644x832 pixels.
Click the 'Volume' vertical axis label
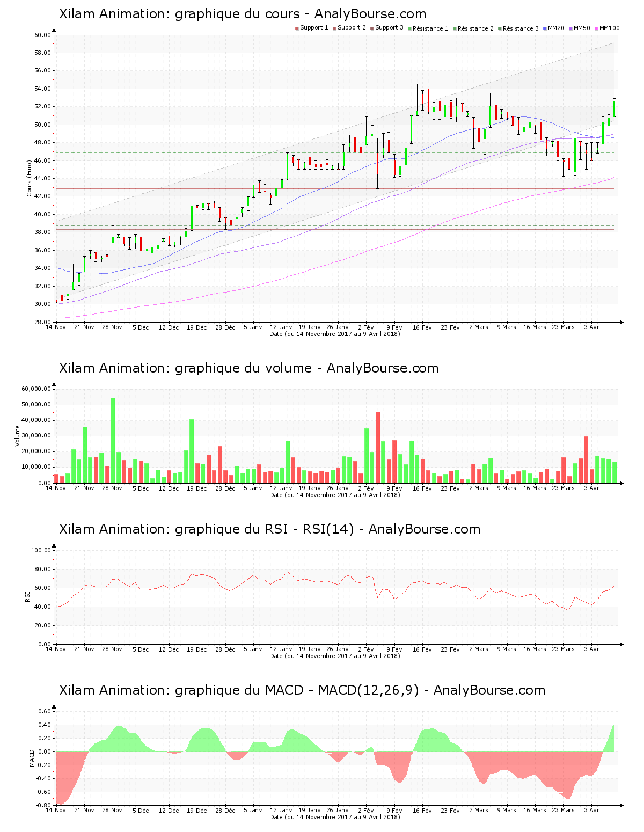[18, 436]
